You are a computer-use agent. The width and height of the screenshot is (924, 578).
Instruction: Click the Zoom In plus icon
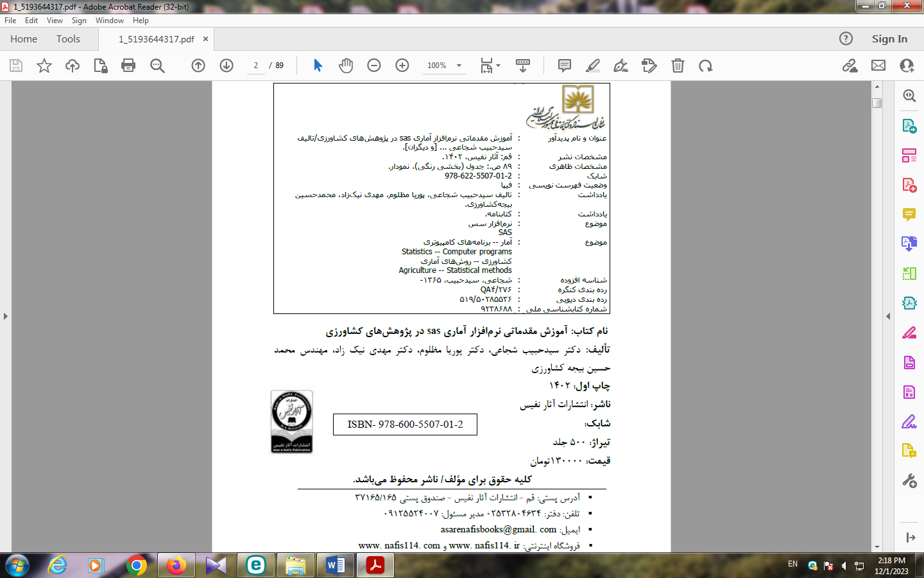click(x=402, y=66)
